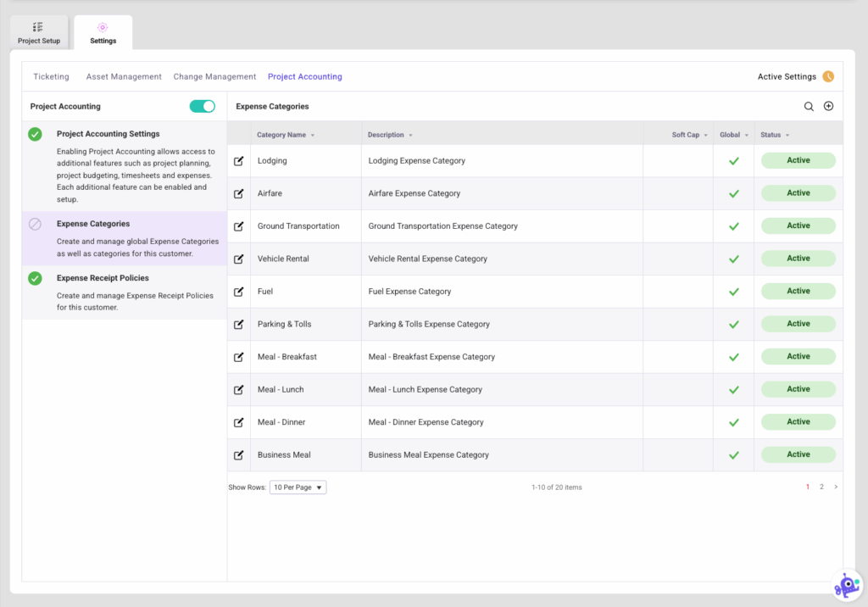The image size is (868, 607).
Task: Click the gear icon on the Settings tab
Action: [x=103, y=27]
